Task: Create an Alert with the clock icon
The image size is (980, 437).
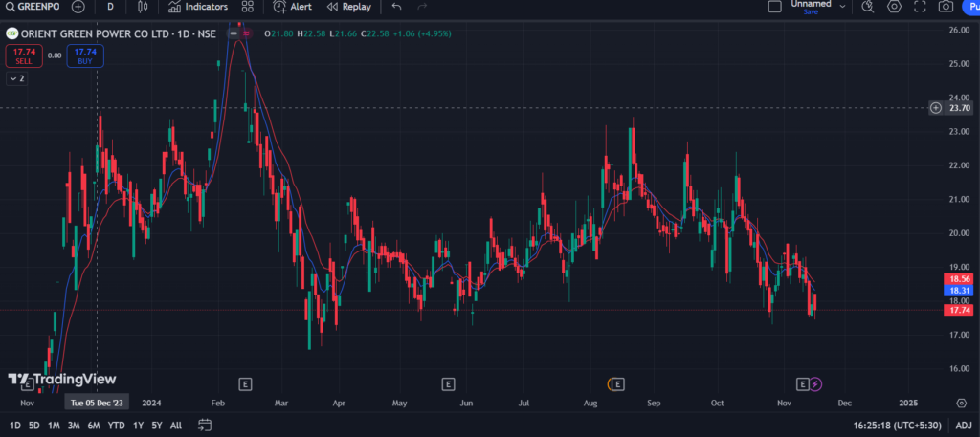Action: [x=293, y=7]
